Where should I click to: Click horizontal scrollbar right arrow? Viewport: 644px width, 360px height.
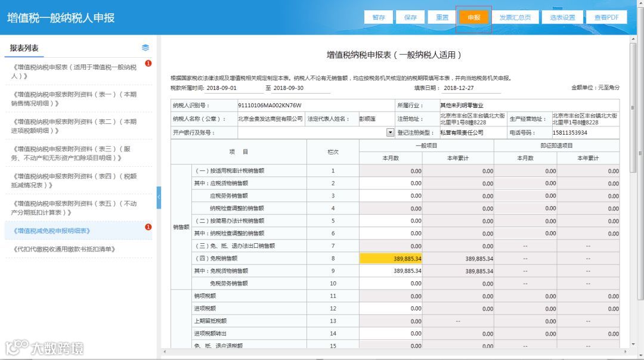point(626,352)
